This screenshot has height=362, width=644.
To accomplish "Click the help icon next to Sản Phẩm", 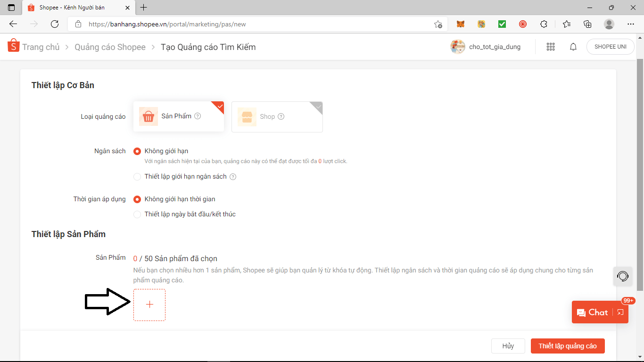I will 198,116.
